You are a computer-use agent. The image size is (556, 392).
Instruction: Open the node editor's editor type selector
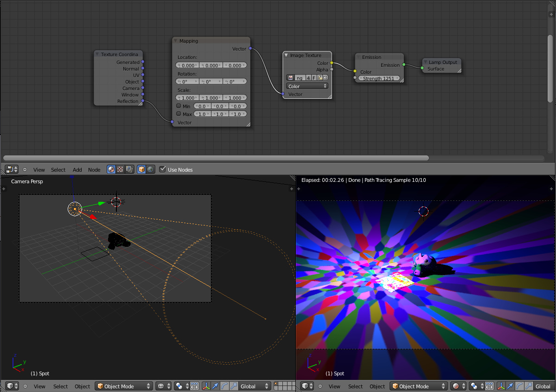click(12, 170)
